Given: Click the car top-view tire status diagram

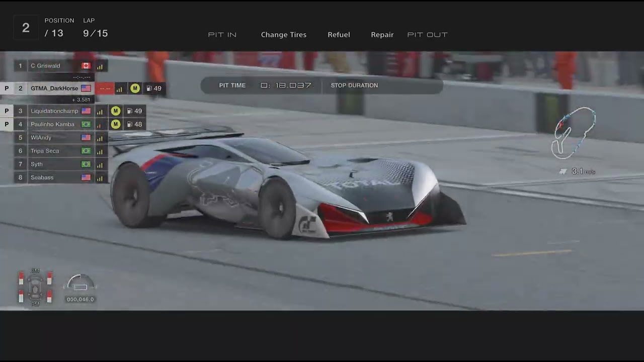Looking at the screenshot, I should pos(35,287).
